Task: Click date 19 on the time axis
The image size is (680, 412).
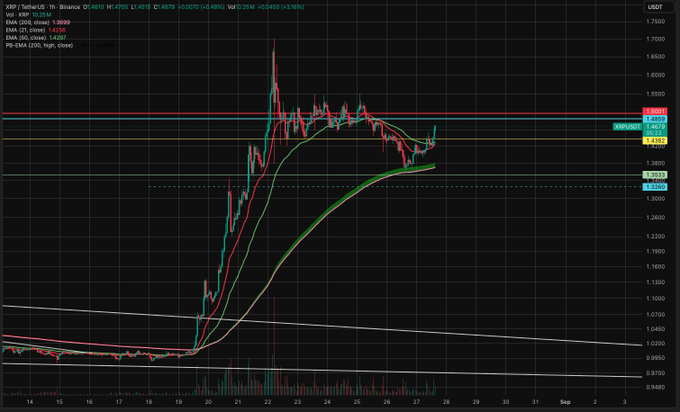Action: coord(178,402)
